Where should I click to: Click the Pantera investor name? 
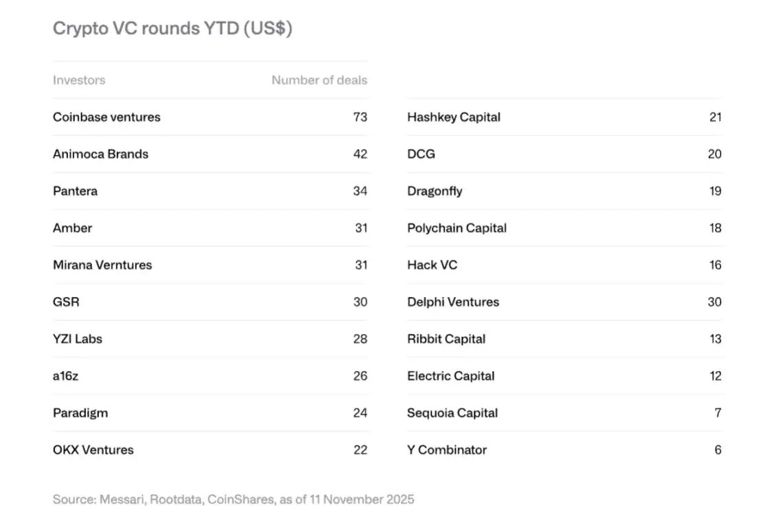click(x=75, y=191)
